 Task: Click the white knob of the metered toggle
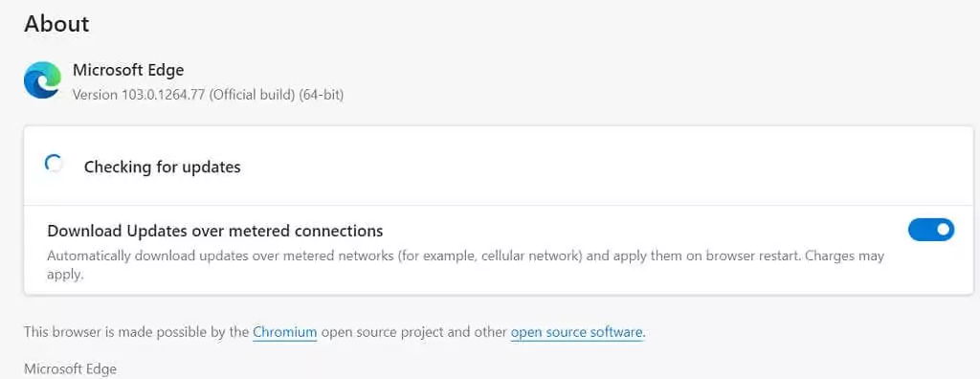tap(943, 230)
